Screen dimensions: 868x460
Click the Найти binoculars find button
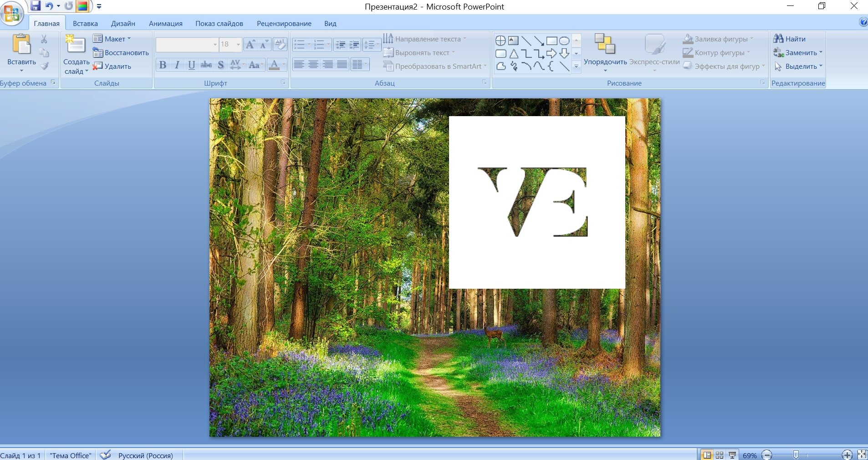point(789,39)
